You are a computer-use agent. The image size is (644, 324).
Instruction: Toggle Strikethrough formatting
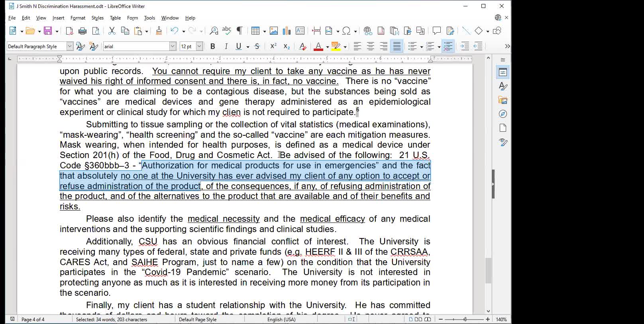[x=257, y=47]
